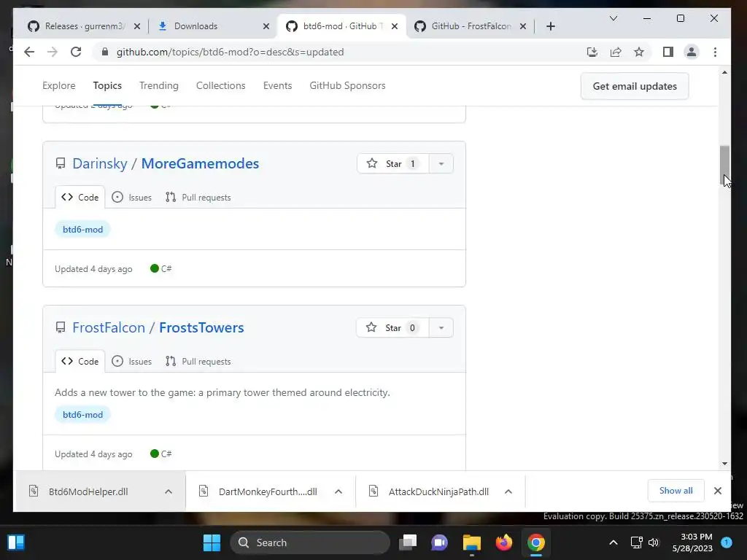
Task: Open the MoreGamemodes repository link
Action: point(200,163)
